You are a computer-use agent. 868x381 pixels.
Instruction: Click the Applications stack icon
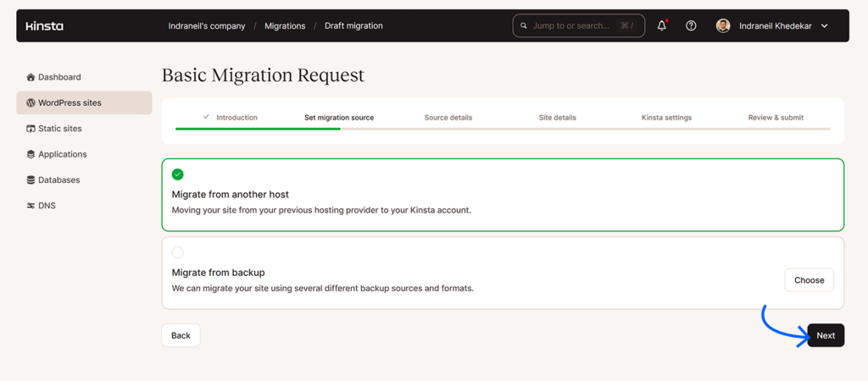(31, 154)
